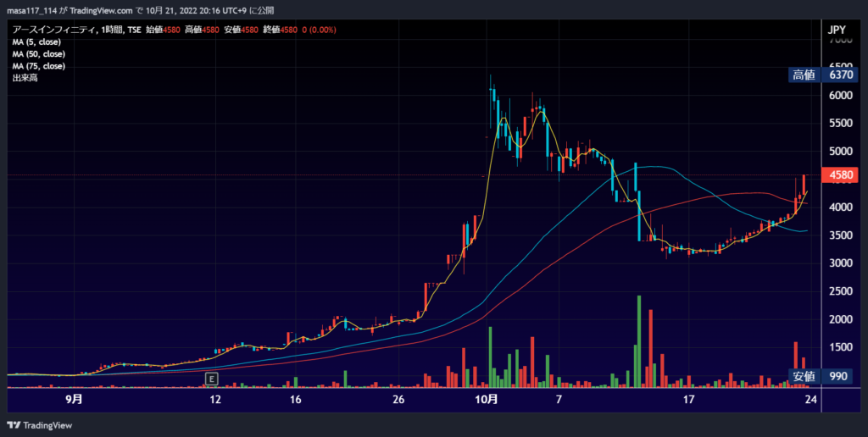Click the 終値 4580 close value

pyautogui.click(x=280, y=30)
